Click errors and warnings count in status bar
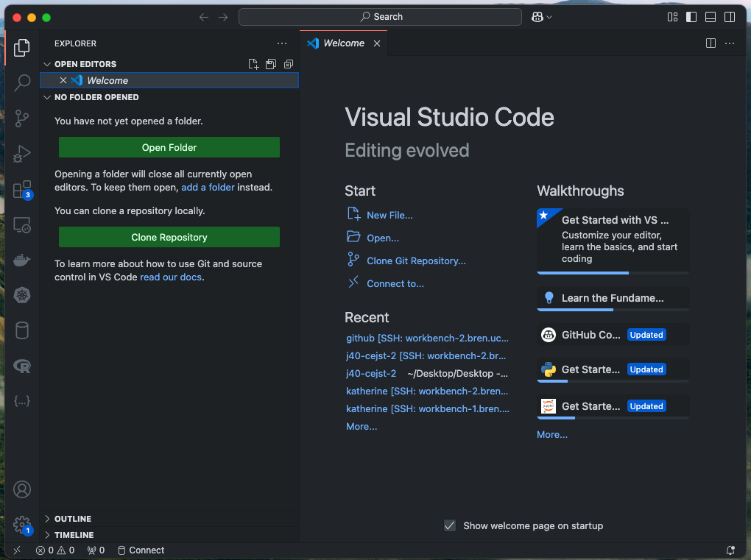Viewport: 751px width, 560px height. 55,550
